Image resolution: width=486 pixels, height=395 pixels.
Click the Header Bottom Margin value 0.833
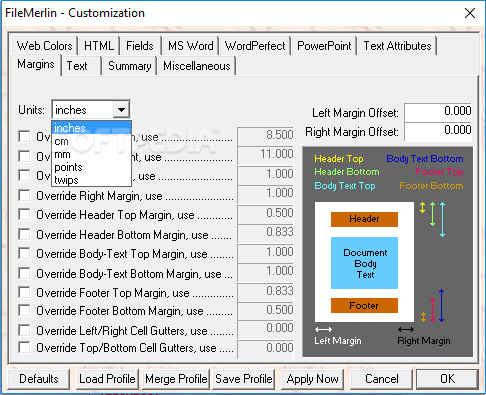tap(266, 233)
